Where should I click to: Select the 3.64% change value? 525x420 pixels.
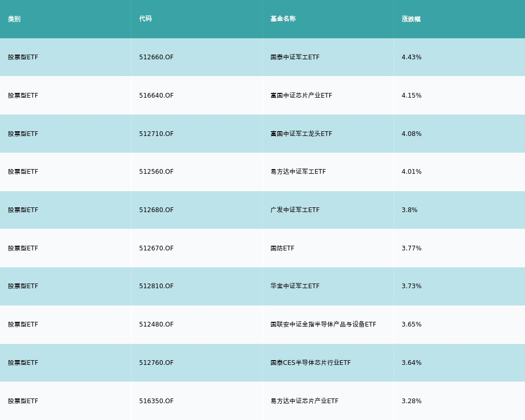[412, 363]
